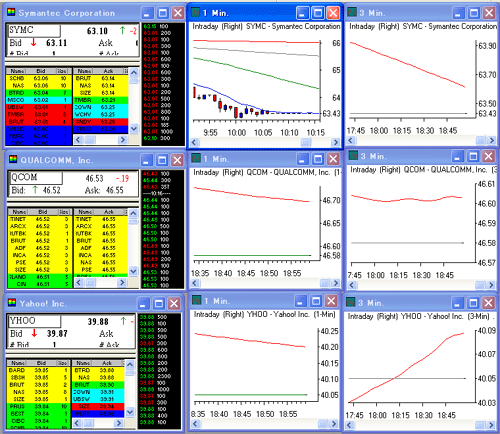Click the Bid column header in QUALCOMM window
500x434 pixels.
43,212
